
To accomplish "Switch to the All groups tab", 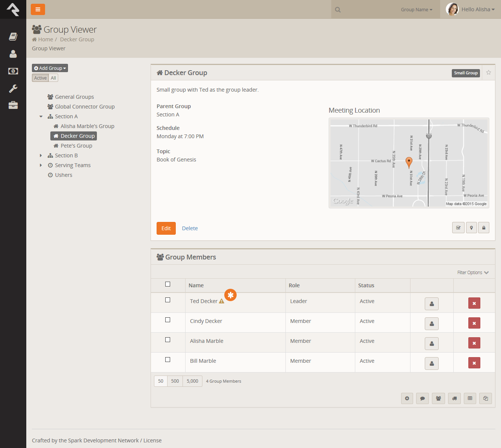I will [53, 78].
